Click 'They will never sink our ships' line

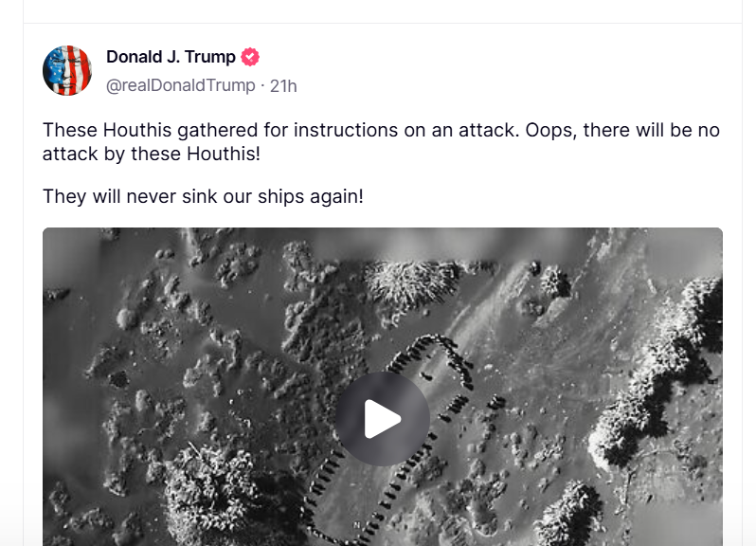203,197
